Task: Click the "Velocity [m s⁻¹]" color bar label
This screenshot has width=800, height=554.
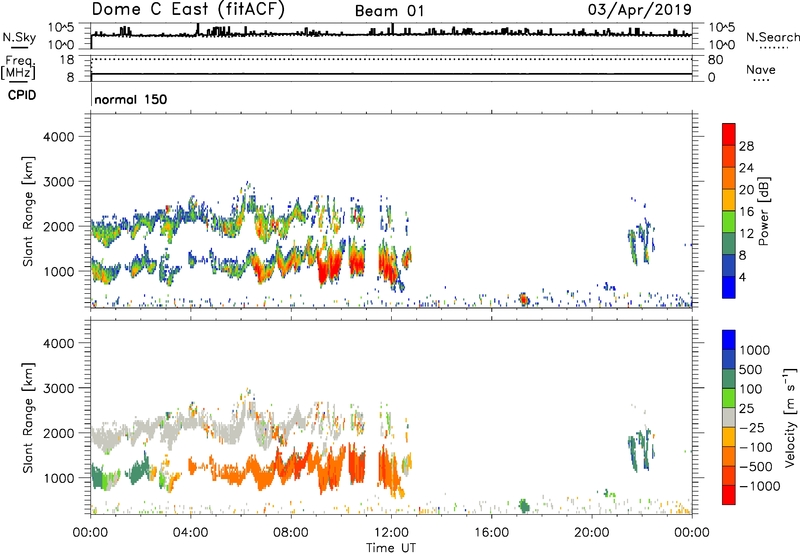Action: 790,417
